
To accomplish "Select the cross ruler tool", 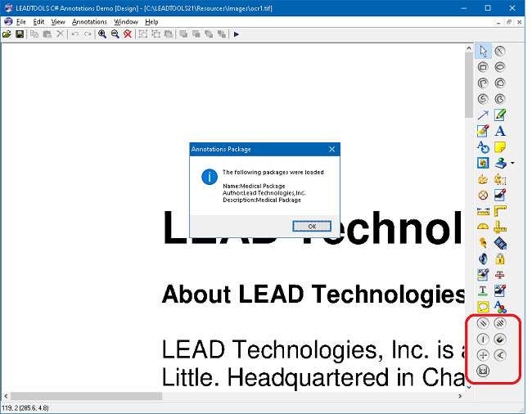I will [500, 227].
